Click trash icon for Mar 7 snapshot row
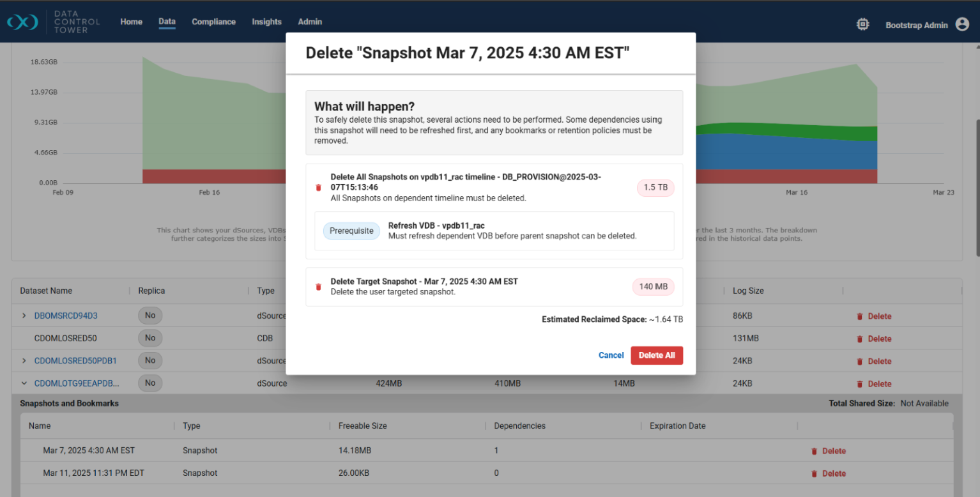This screenshot has width=980, height=497. tap(814, 451)
